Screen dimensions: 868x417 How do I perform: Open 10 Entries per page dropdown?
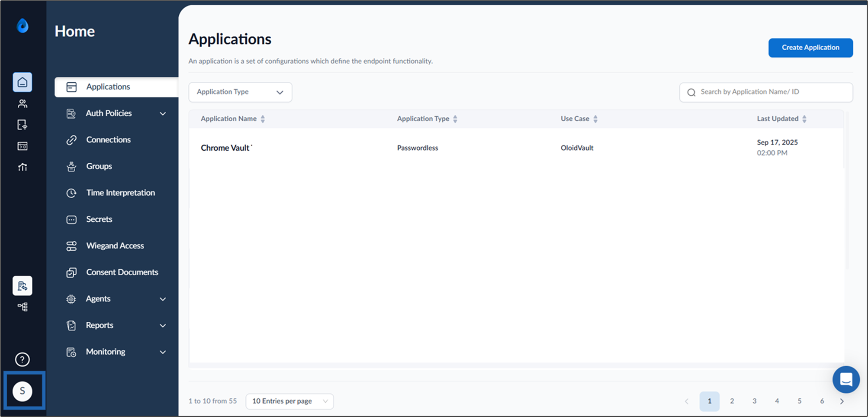(289, 401)
